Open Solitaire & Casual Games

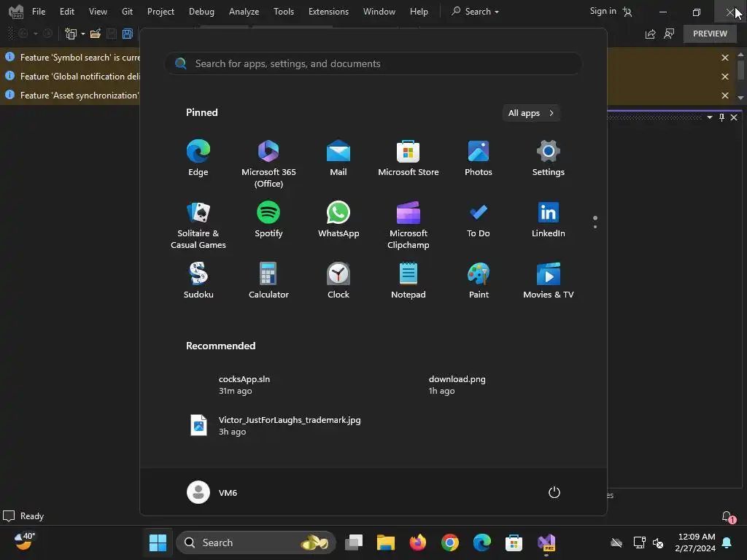(198, 225)
